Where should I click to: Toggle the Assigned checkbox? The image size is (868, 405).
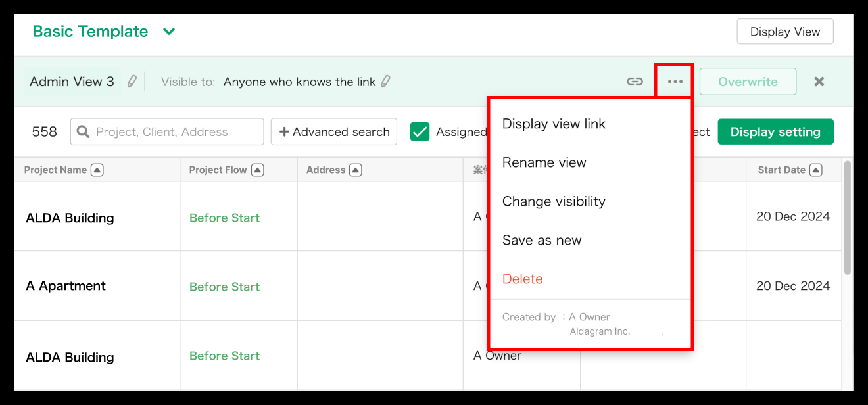tap(420, 132)
